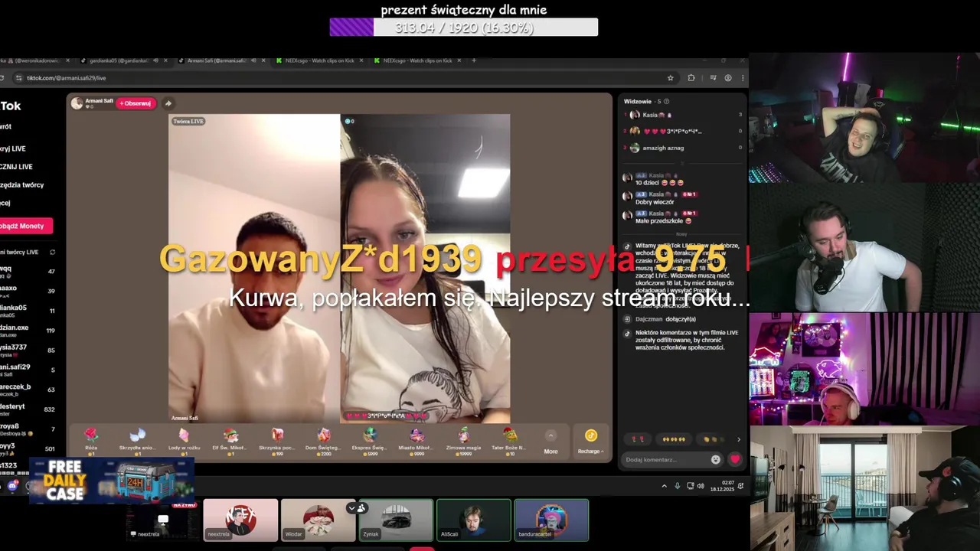
Task: Click the taskbar microphone icon
Action: (677, 486)
